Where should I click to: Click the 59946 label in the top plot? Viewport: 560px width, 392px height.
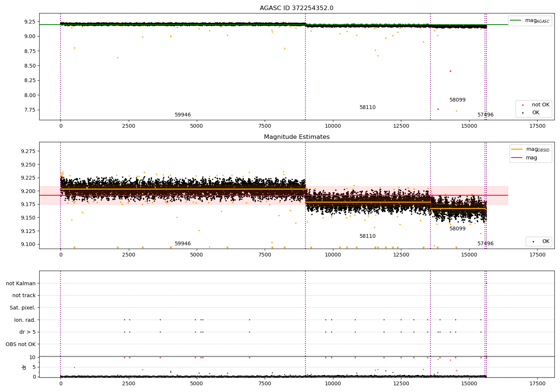(x=183, y=115)
